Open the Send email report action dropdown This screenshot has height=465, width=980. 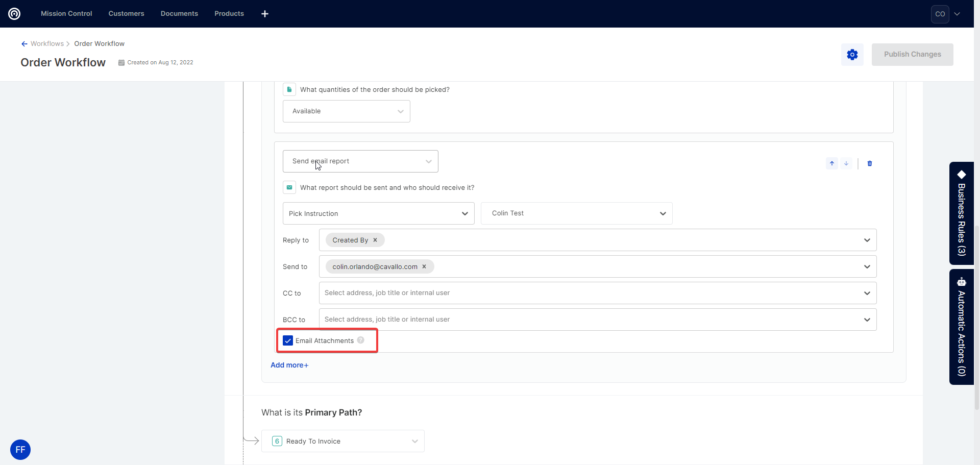pyautogui.click(x=360, y=161)
